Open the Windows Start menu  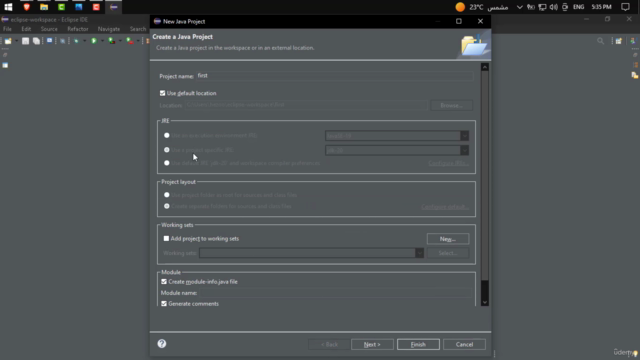click(8, 7)
